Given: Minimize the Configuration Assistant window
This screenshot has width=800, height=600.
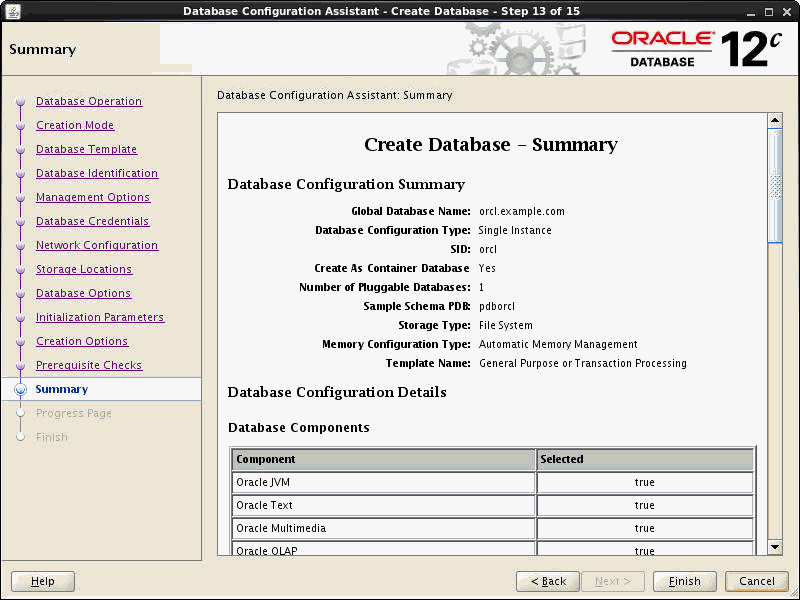Looking at the screenshot, I should 751,12.
